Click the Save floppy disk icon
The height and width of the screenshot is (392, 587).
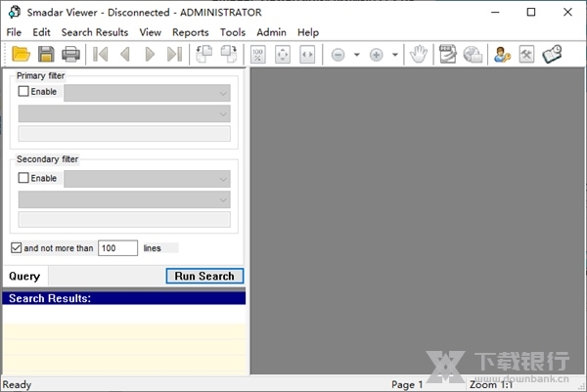pos(45,55)
